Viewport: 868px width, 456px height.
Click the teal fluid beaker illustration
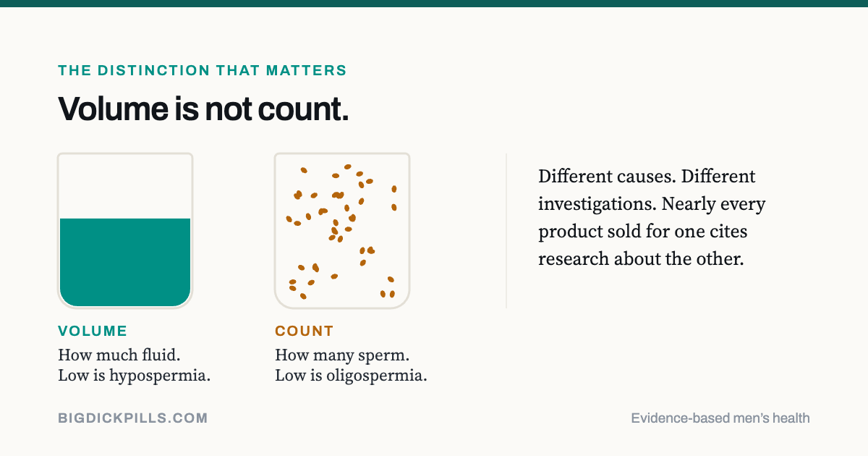point(125,231)
